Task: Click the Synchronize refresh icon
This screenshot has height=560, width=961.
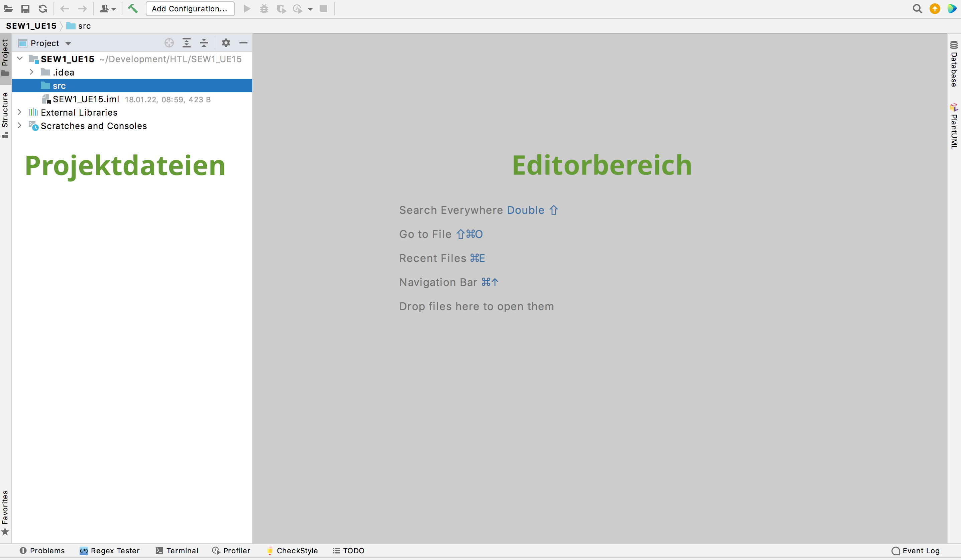Action: [43, 8]
